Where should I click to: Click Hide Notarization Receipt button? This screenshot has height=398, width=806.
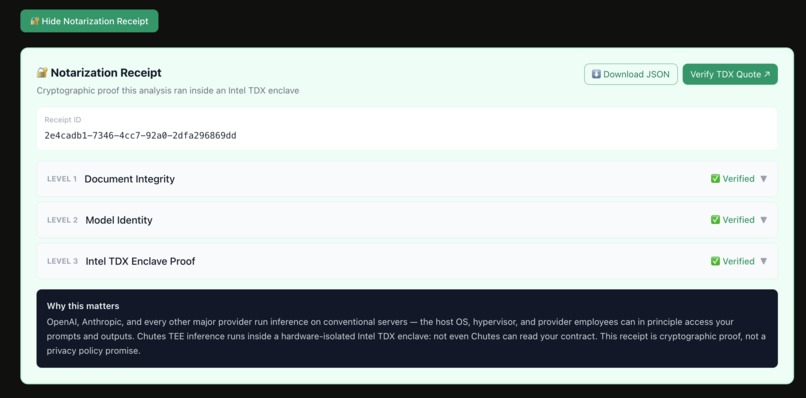point(89,21)
